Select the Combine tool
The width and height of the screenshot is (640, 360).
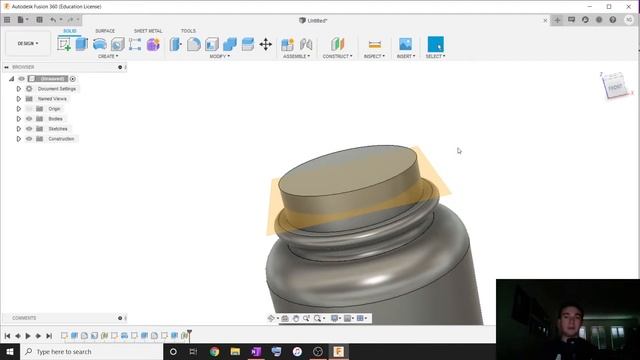pos(229,44)
